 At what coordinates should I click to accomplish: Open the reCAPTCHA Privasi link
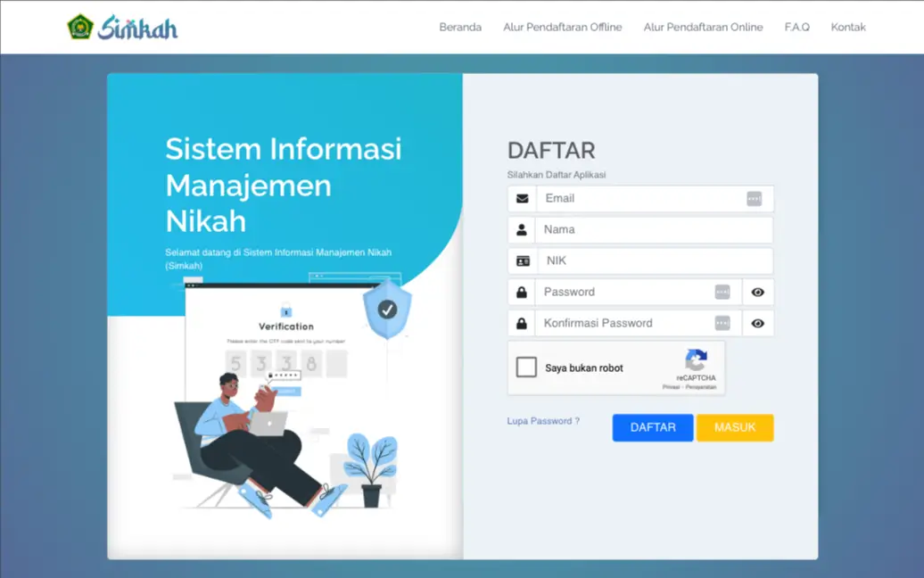pos(671,387)
